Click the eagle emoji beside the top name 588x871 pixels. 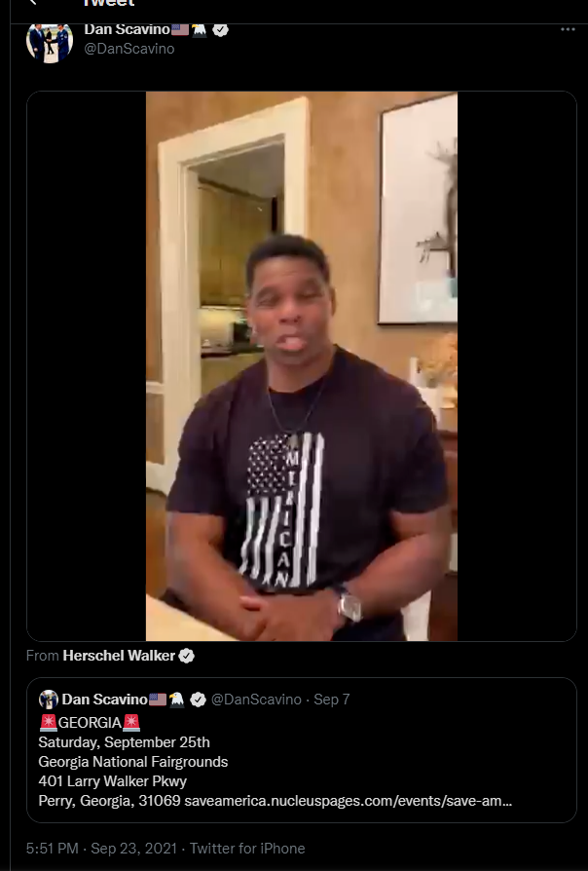click(x=200, y=30)
